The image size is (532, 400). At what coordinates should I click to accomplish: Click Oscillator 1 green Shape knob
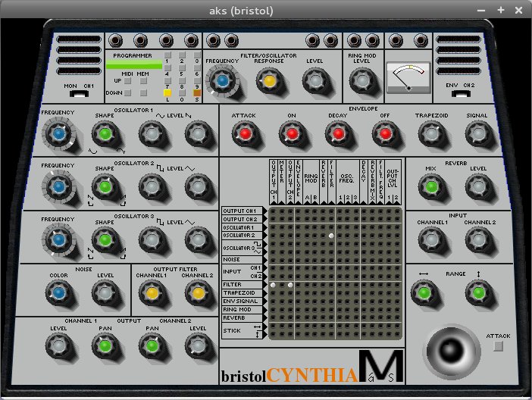105,134
